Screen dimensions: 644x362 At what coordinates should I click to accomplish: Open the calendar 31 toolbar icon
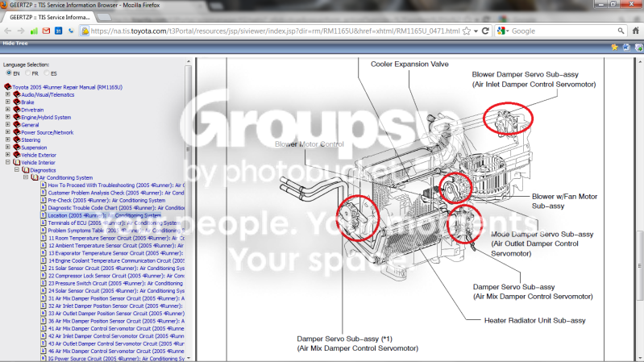58,31
